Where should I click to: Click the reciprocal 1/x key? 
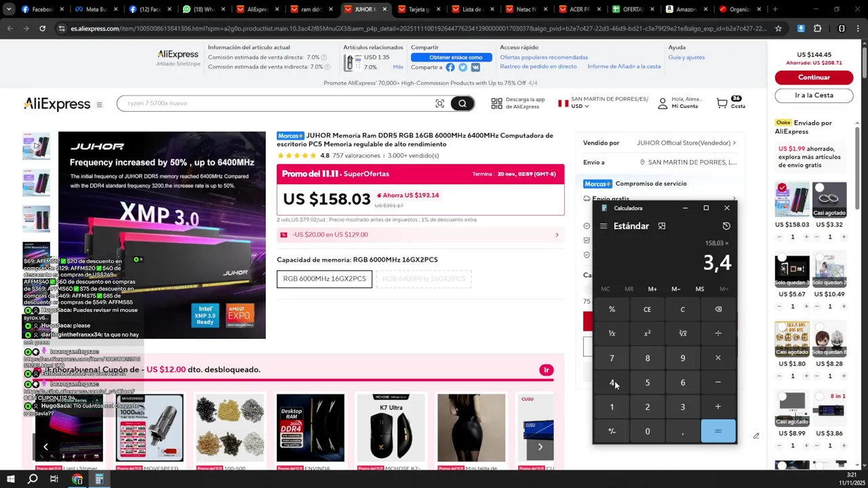coord(612,333)
